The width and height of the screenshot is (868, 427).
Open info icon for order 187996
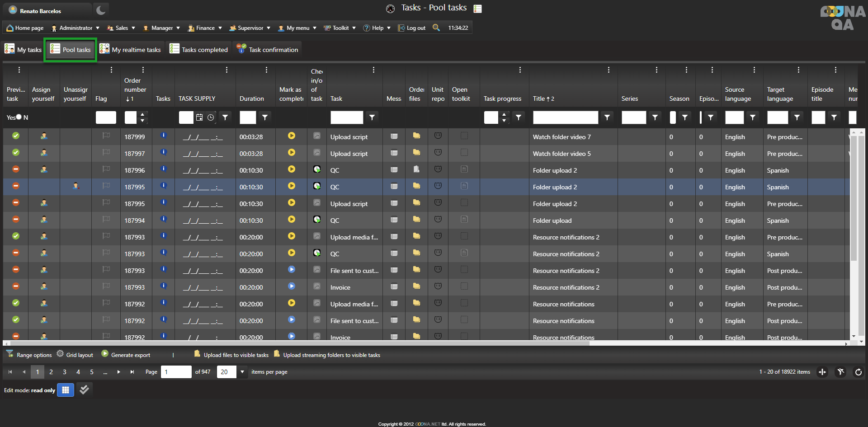[164, 169]
